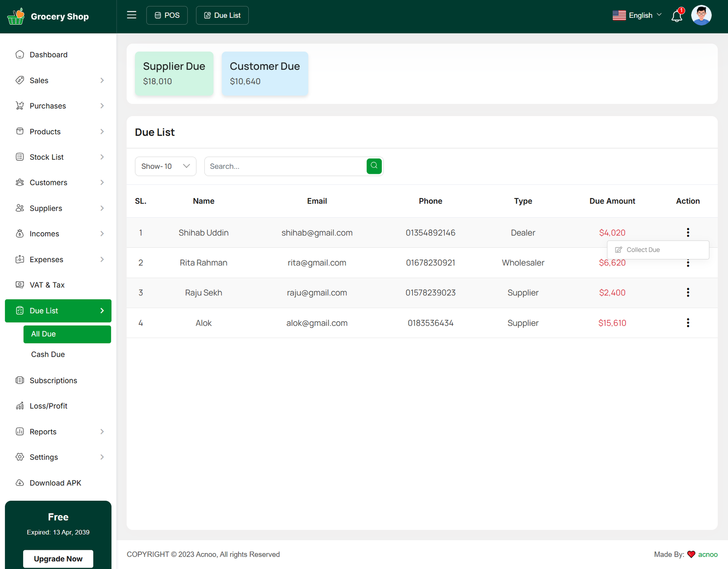The image size is (728, 569).
Task: Click the POS button in header
Action: tap(167, 15)
